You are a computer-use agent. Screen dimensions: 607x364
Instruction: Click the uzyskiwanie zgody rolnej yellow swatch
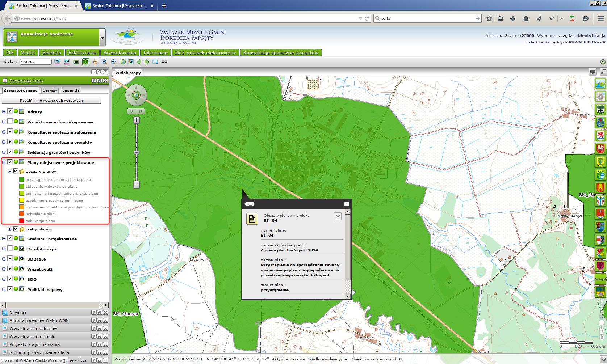point(22,200)
